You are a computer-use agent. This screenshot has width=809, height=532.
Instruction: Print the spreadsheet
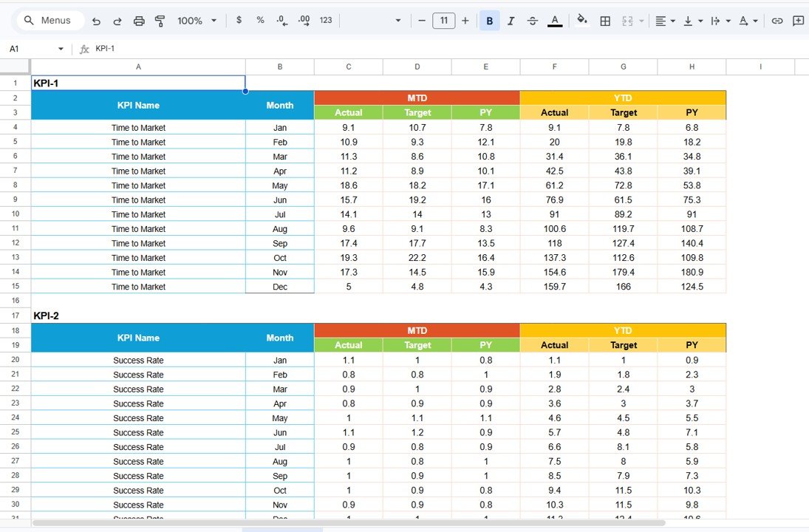tap(139, 20)
